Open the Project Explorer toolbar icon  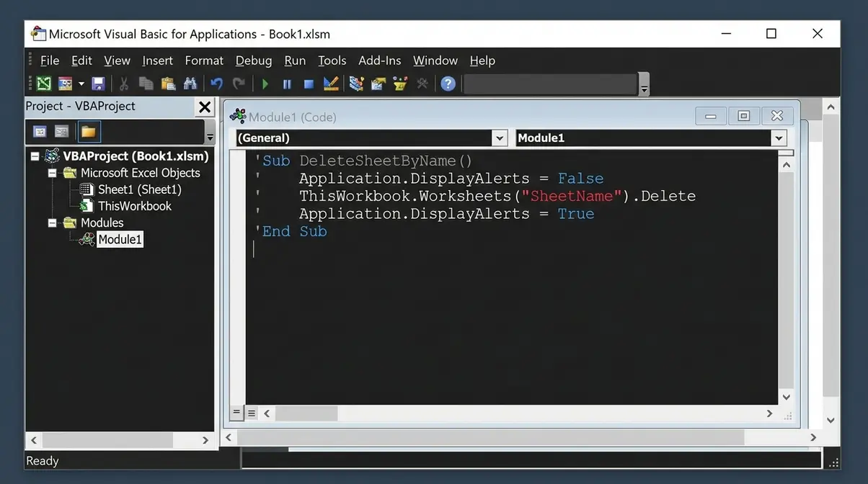click(x=356, y=84)
